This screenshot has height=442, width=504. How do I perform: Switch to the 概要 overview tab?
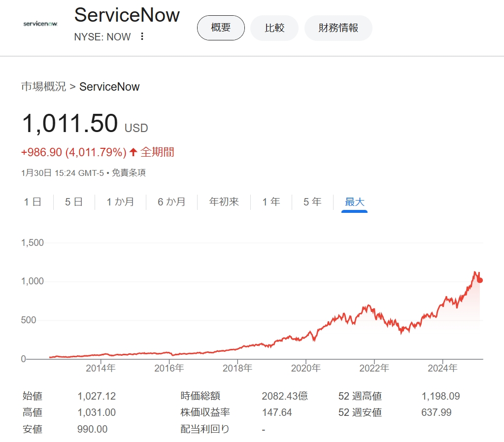tap(220, 28)
